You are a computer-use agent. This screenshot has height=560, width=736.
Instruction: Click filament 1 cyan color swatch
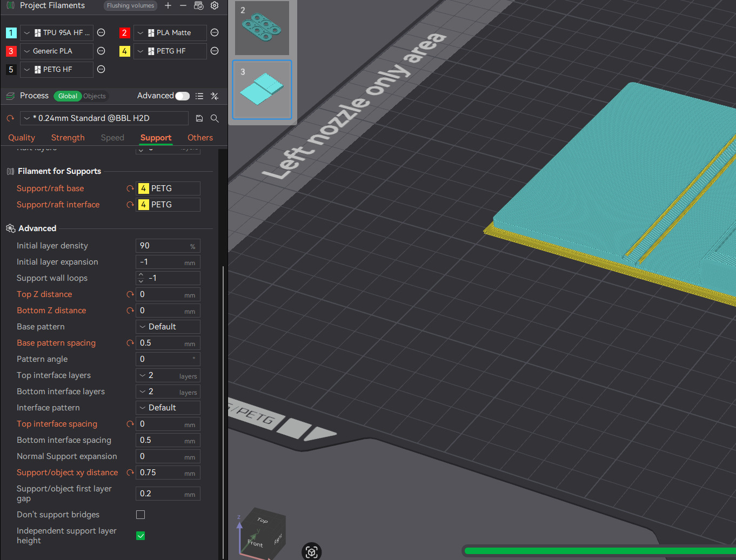click(11, 32)
